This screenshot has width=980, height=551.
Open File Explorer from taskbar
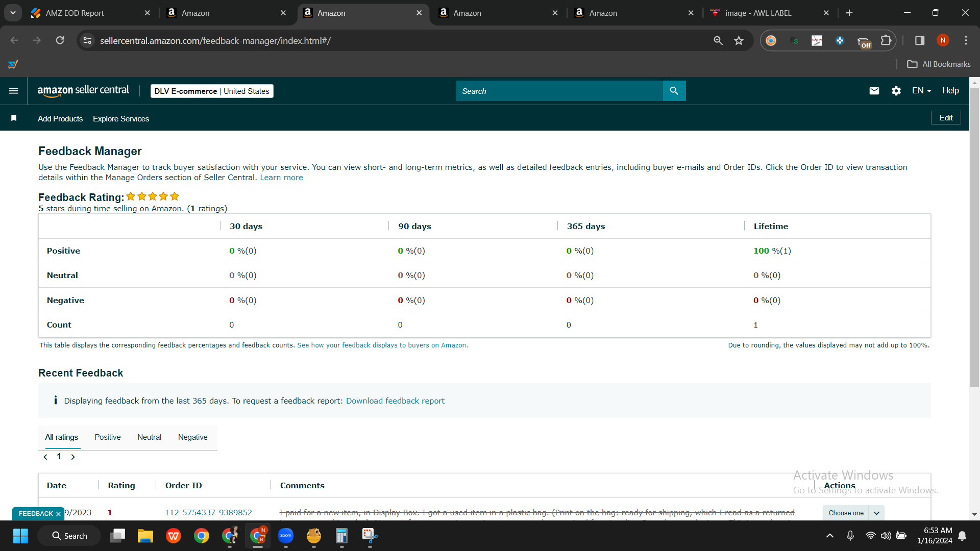(145, 536)
